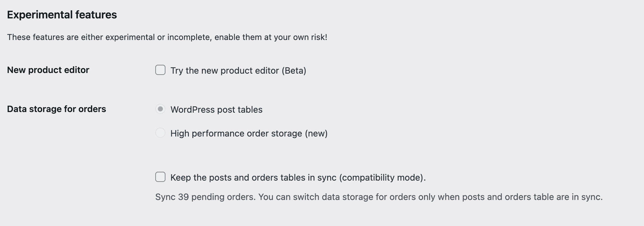Select the WordPress post tables radio button
Image resolution: width=644 pixels, height=226 pixels.
(x=160, y=109)
